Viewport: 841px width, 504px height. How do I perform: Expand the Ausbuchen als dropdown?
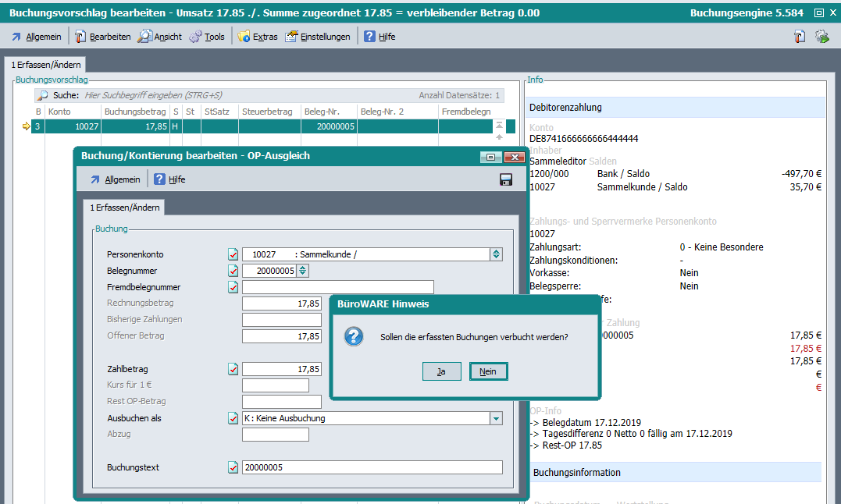click(496, 418)
